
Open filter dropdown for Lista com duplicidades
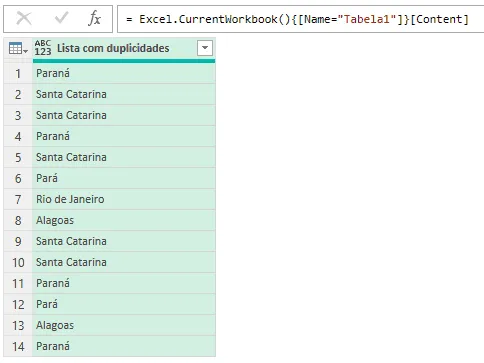coord(205,48)
